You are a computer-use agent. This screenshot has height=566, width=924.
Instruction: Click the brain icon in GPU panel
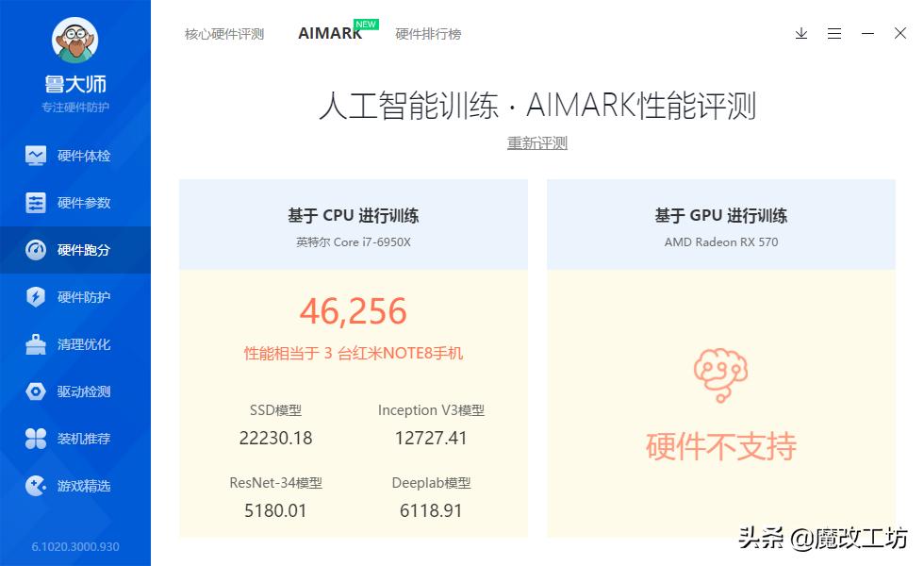click(x=720, y=373)
